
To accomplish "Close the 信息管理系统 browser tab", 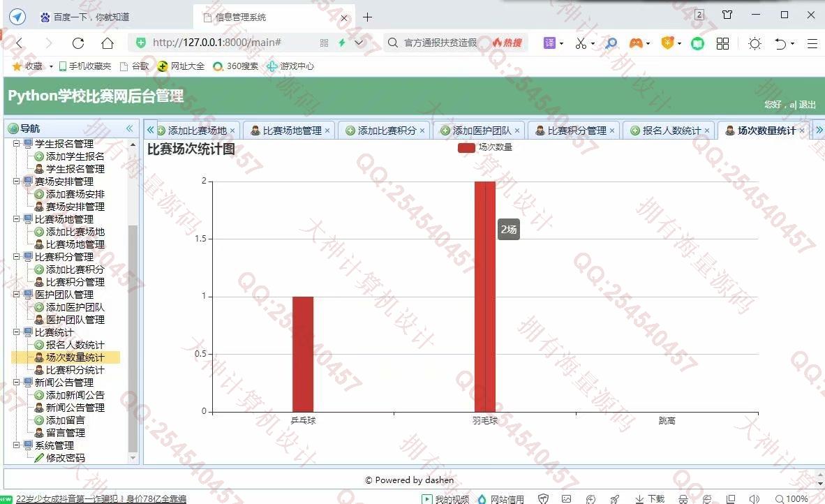I will coord(344,18).
